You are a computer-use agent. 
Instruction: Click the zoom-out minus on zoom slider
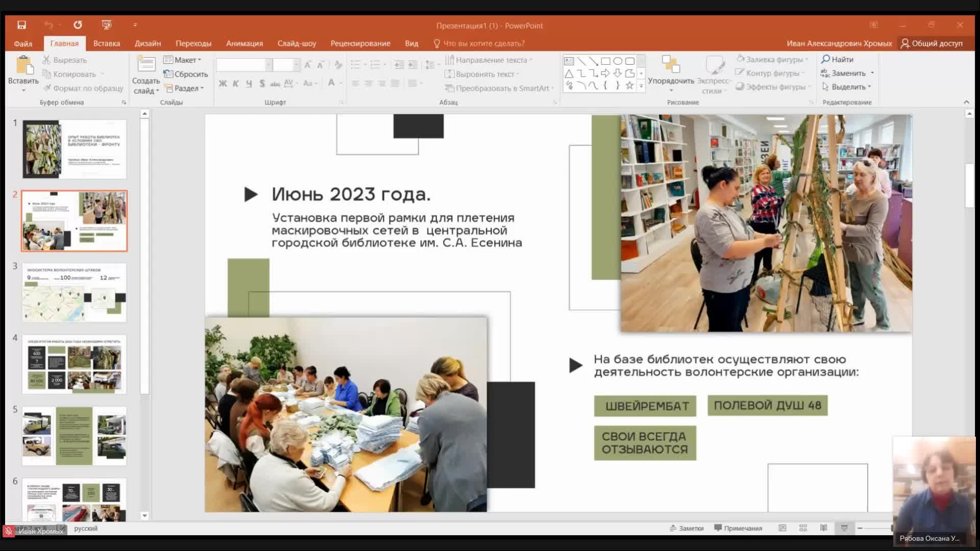tap(860, 528)
